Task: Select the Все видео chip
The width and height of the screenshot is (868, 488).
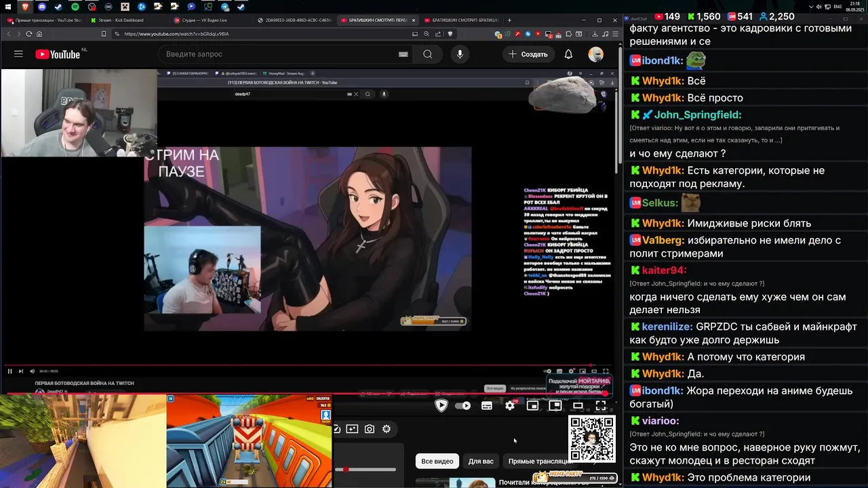Action: tap(437, 461)
